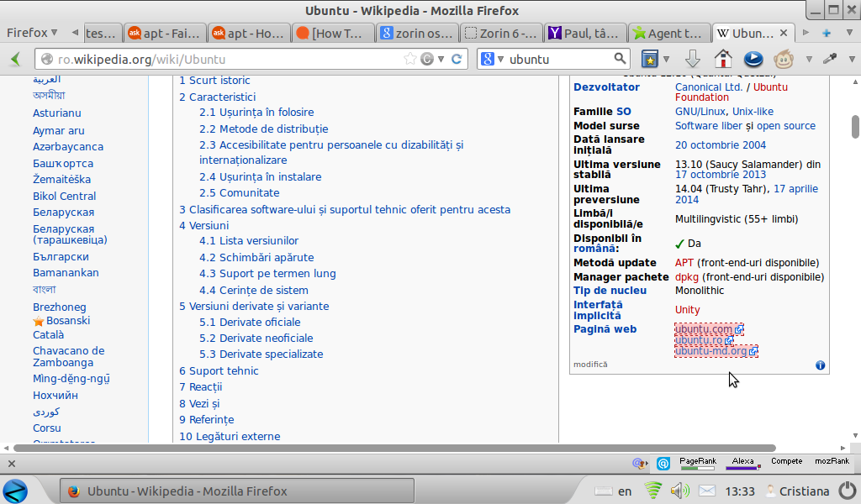Click the gray C icon in URL bar
The height and width of the screenshot is (504, 861).
(x=426, y=60)
